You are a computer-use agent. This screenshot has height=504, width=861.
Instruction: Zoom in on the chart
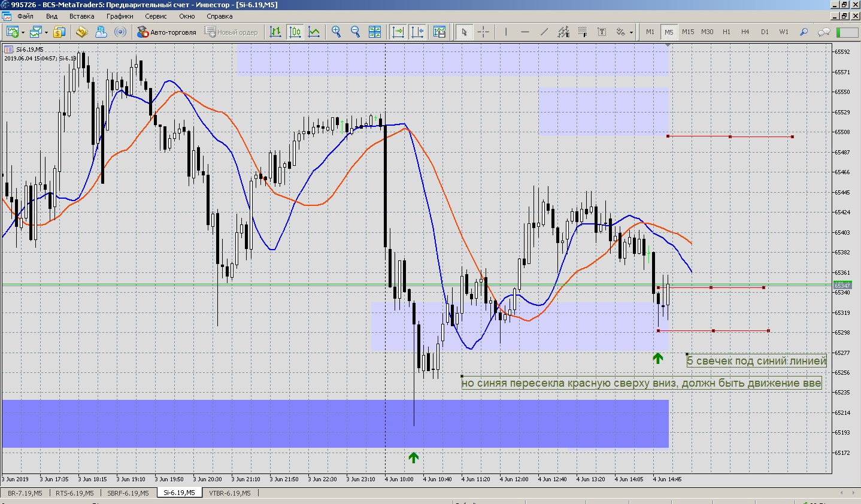[336, 32]
